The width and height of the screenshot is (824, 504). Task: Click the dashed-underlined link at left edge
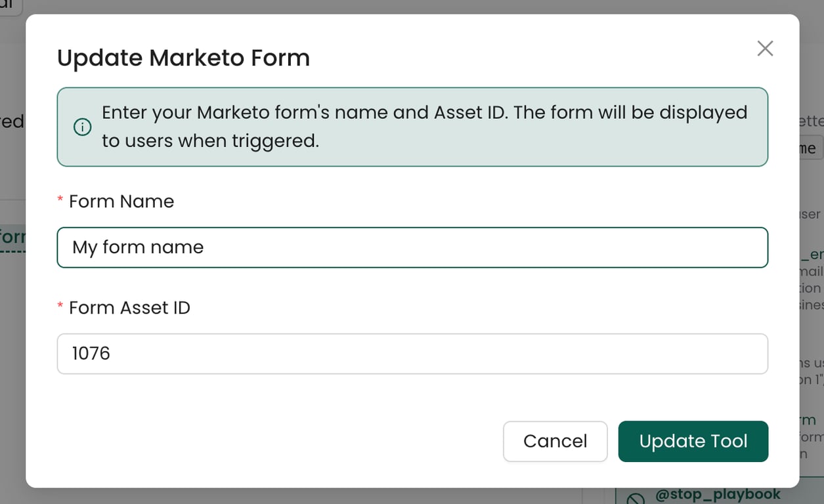pos(12,237)
